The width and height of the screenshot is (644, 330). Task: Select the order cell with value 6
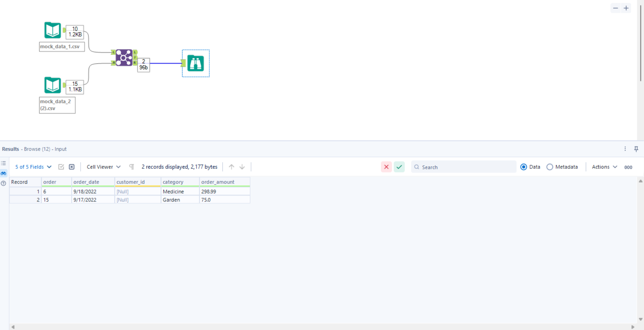56,192
